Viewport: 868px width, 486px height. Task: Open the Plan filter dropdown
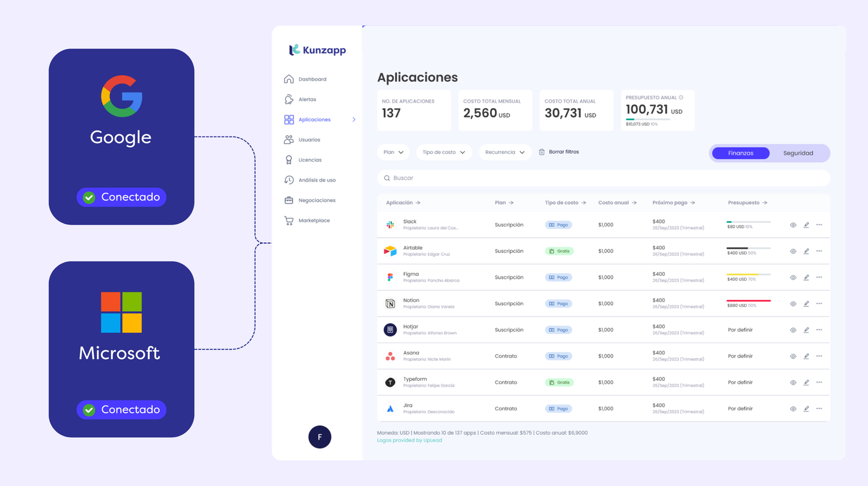point(393,153)
